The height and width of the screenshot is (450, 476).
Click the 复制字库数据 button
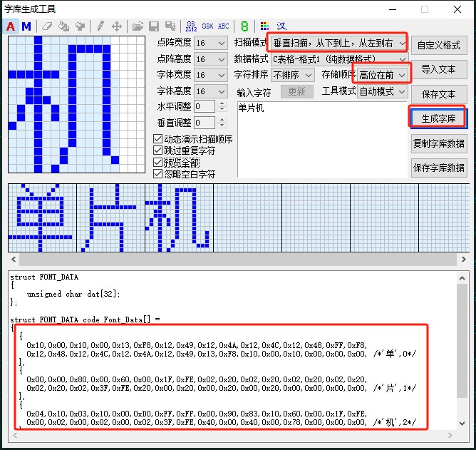(x=439, y=143)
